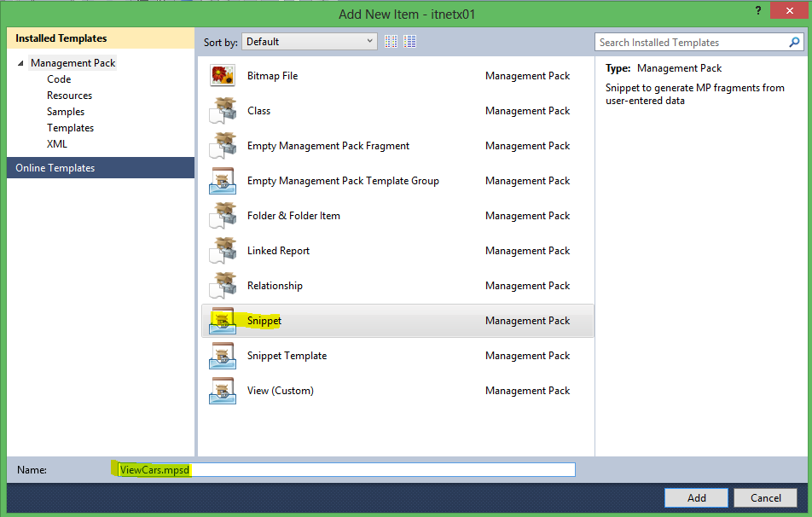Switch to medium icons list view

tap(410, 41)
